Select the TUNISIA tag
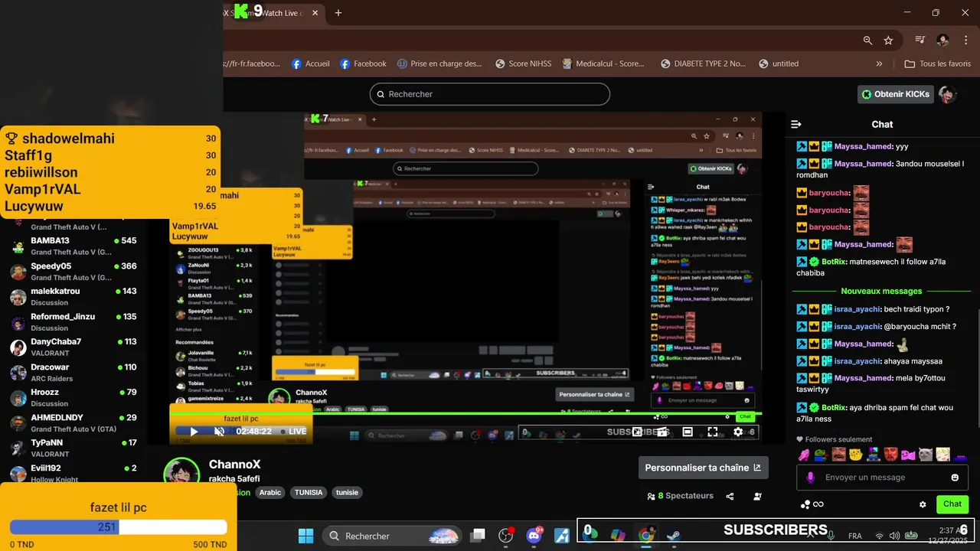This screenshot has width=980, height=551. [309, 493]
